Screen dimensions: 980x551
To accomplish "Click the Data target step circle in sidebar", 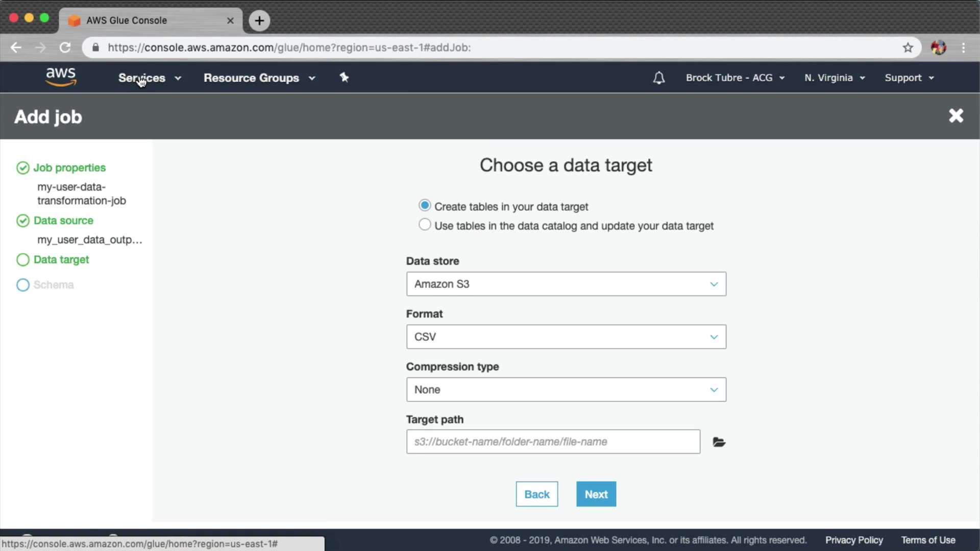I will [x=23, y=260].
